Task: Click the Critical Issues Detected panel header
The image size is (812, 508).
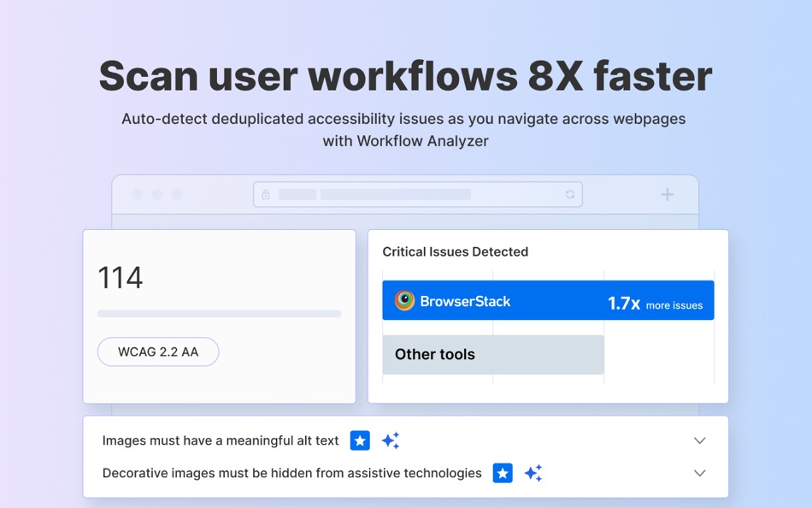Action: tap(455, 251)
